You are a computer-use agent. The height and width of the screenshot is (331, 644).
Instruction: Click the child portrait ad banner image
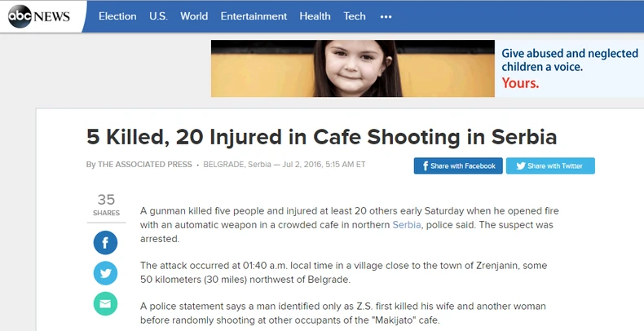[352, 68]
